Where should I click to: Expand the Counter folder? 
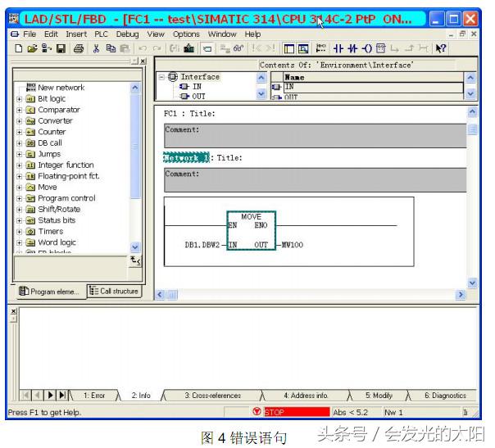click(19, 132)
